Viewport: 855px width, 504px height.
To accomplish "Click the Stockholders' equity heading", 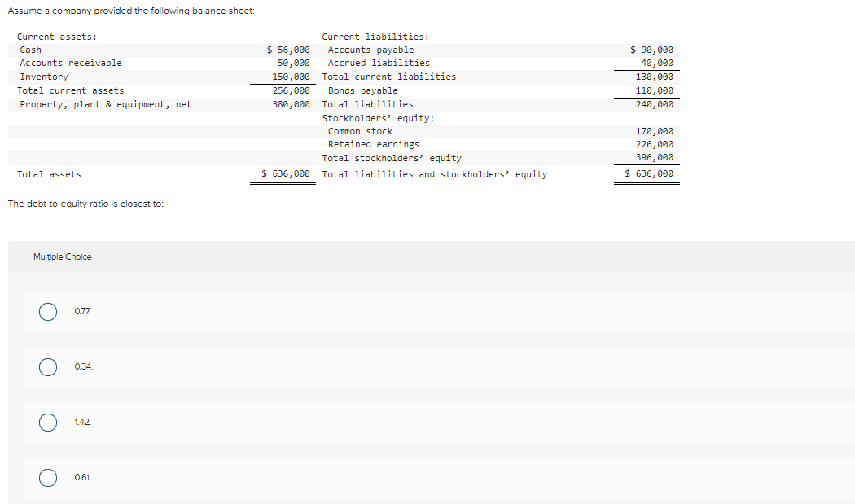I will 378,118.
